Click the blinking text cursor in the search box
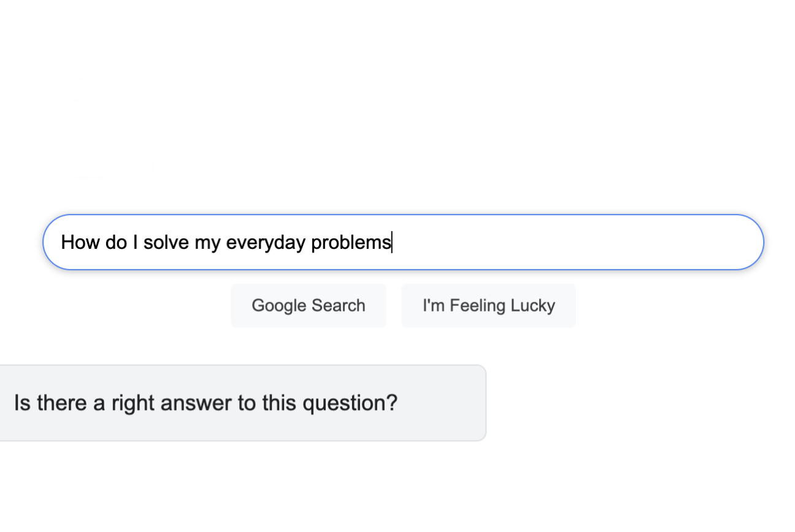This screenshot has width=795, height=532. (x=393, y=242)
